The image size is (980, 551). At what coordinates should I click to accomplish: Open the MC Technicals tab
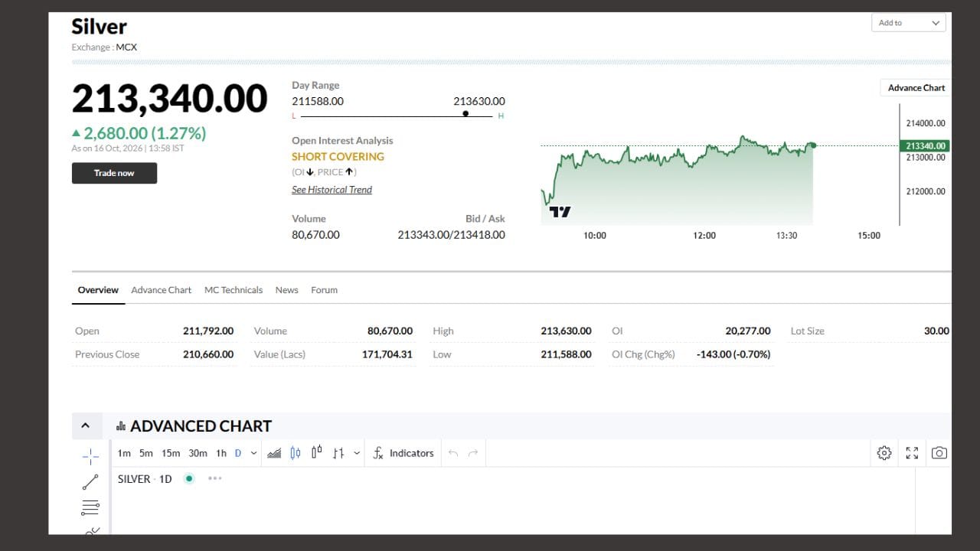click(x=234, y=290)
